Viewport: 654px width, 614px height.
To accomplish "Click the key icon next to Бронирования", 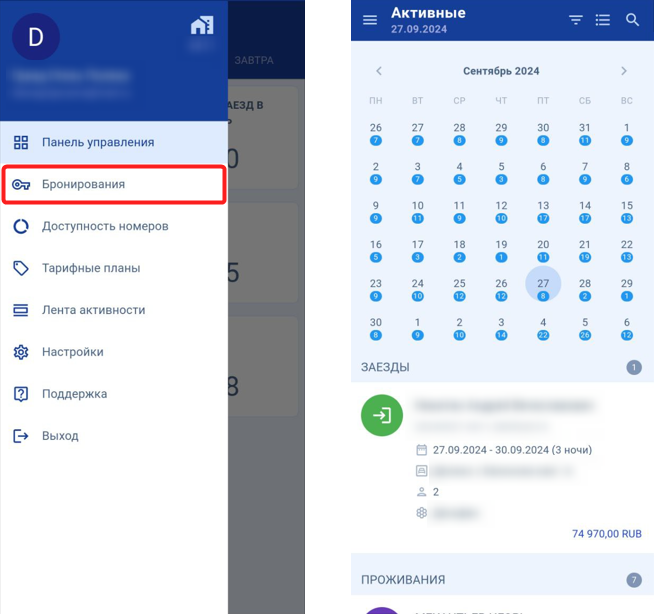I will click(x=21, y=184).
